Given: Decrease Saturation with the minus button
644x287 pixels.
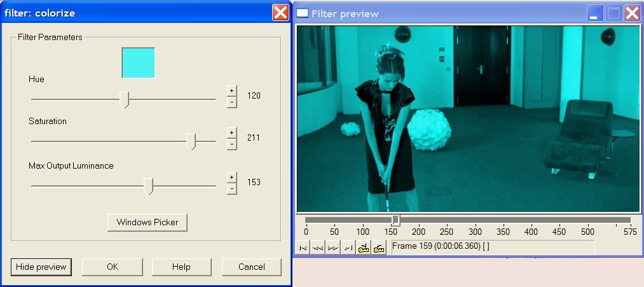Looking at the screenshot, I should 231,144.
